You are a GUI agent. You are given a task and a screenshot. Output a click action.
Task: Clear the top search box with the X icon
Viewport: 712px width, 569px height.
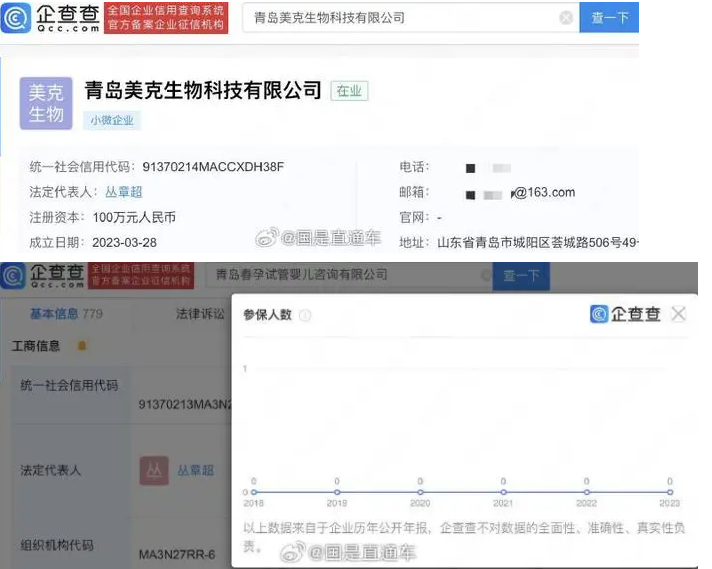[x=566, y=18]
